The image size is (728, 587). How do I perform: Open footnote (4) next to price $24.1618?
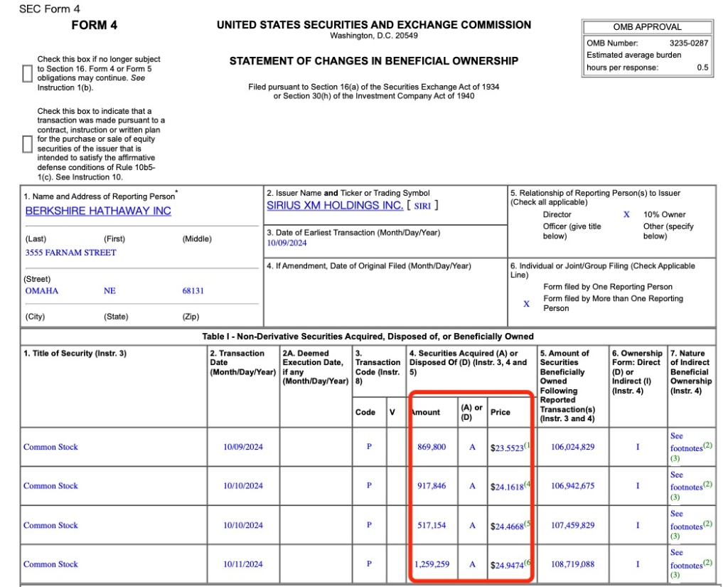528,485
